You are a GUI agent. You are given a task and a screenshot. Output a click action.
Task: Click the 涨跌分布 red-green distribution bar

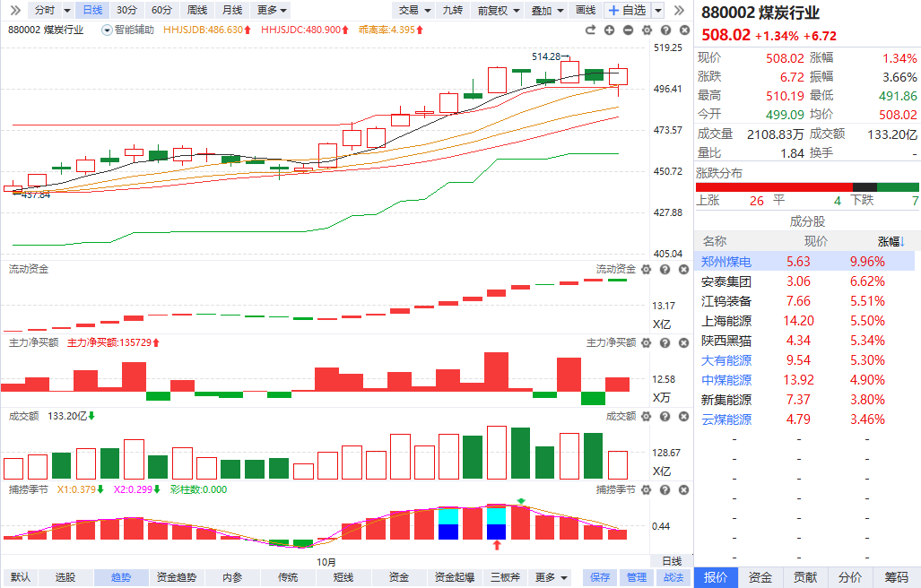point(807,186)
